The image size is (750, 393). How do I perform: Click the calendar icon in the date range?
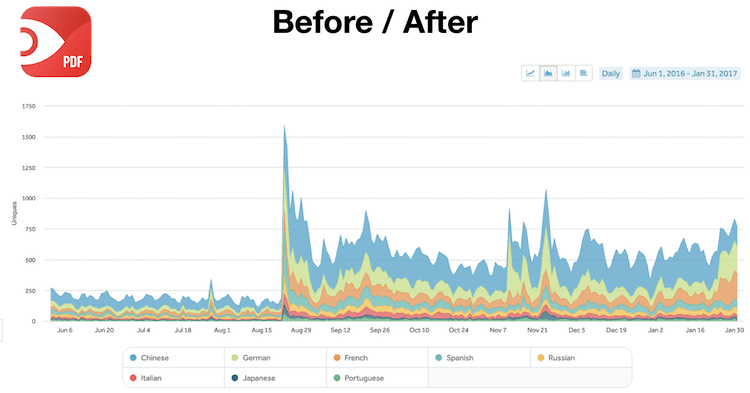point(636,73)
